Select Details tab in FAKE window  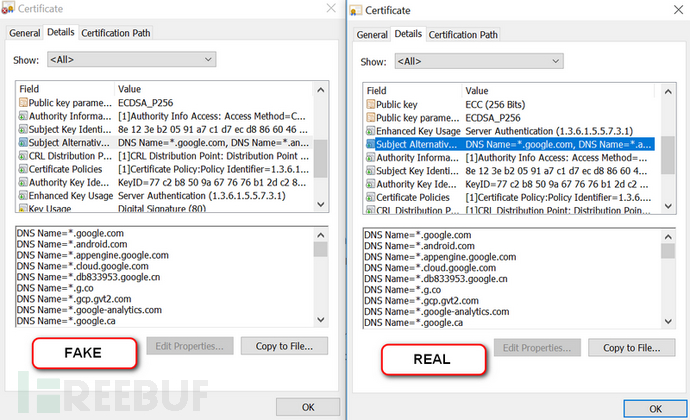[x=61, y=32]
